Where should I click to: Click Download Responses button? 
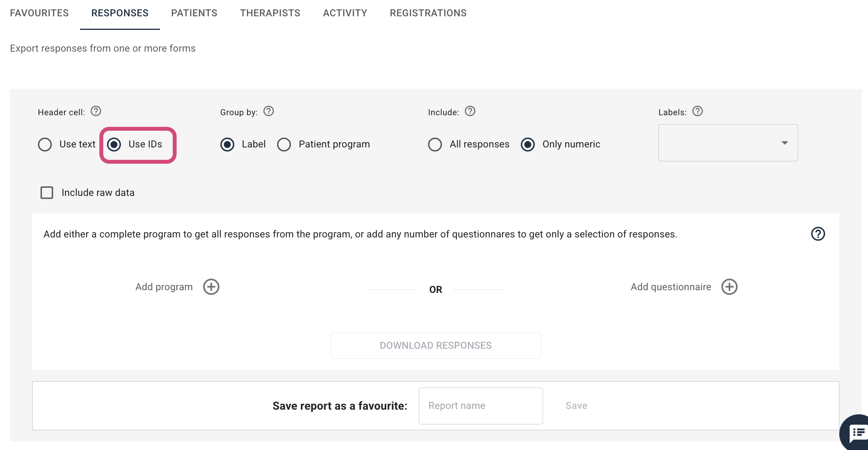[436, 345]
